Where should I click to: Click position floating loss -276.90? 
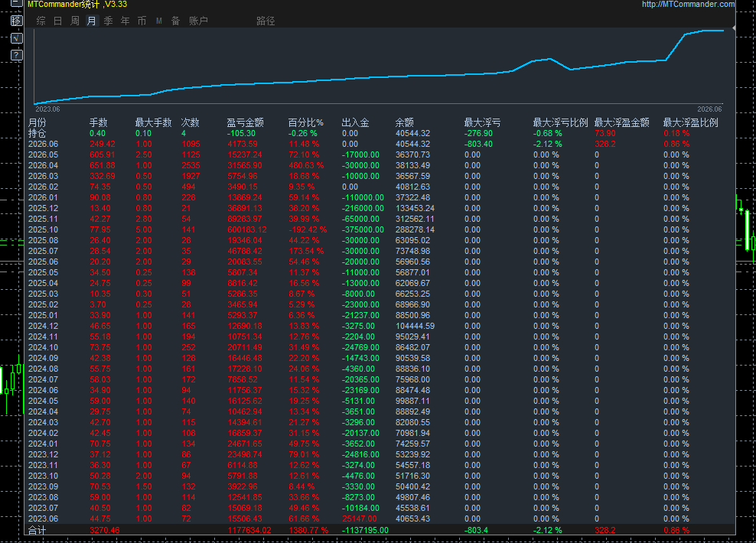click(x=478, y=134)
